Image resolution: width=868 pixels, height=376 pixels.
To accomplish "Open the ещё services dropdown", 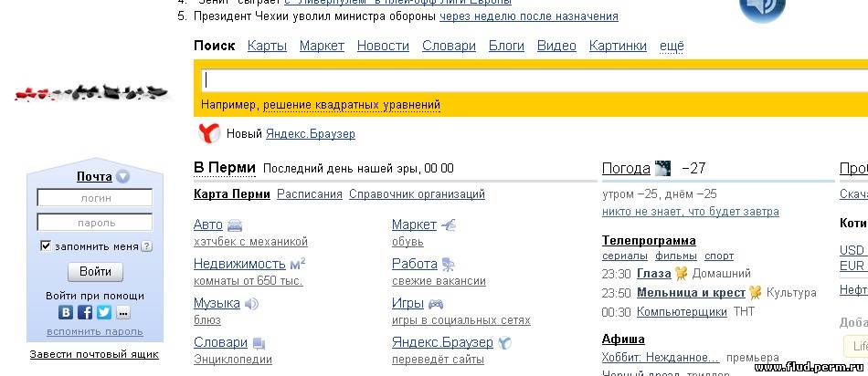I will pyautogui.click(x=672, y=46).
